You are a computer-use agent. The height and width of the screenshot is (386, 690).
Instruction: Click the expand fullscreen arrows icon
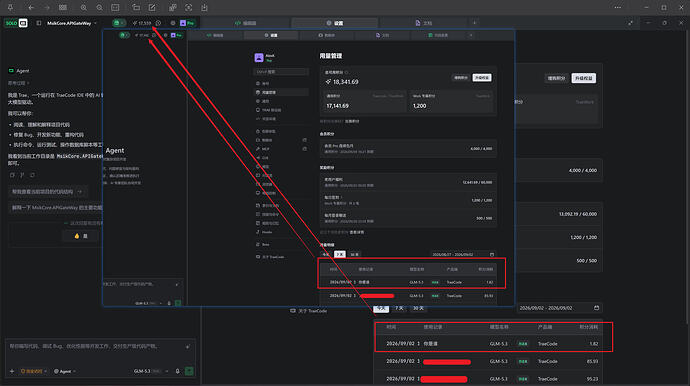tap(631, 23)
